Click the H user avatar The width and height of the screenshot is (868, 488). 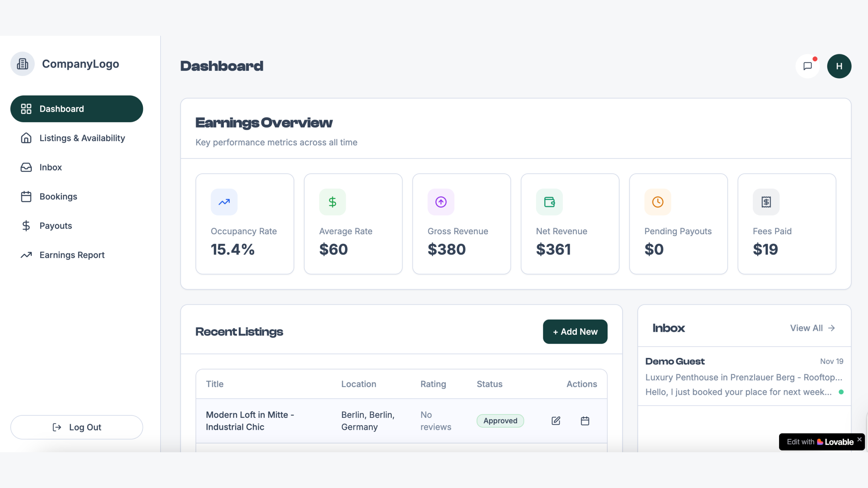tap(839, 66)
